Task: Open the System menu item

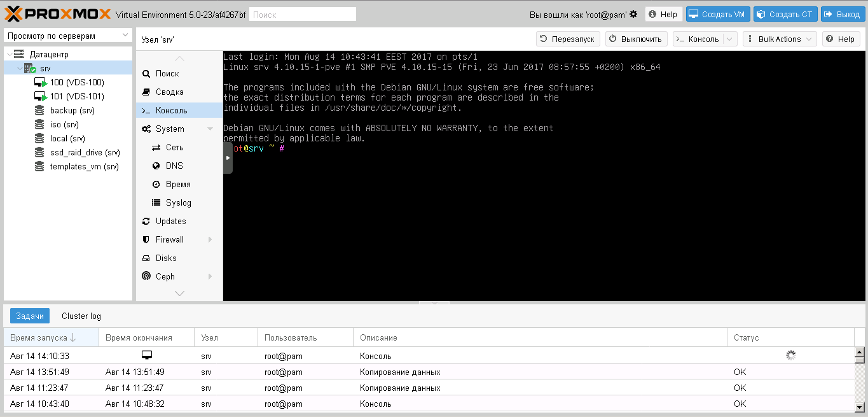Action: (179, 129)
